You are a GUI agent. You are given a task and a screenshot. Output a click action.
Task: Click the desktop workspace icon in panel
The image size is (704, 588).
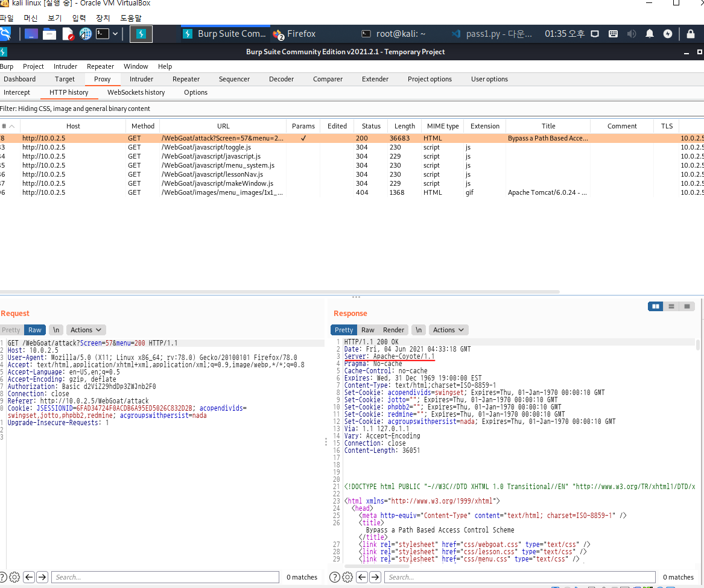[31, 34]
